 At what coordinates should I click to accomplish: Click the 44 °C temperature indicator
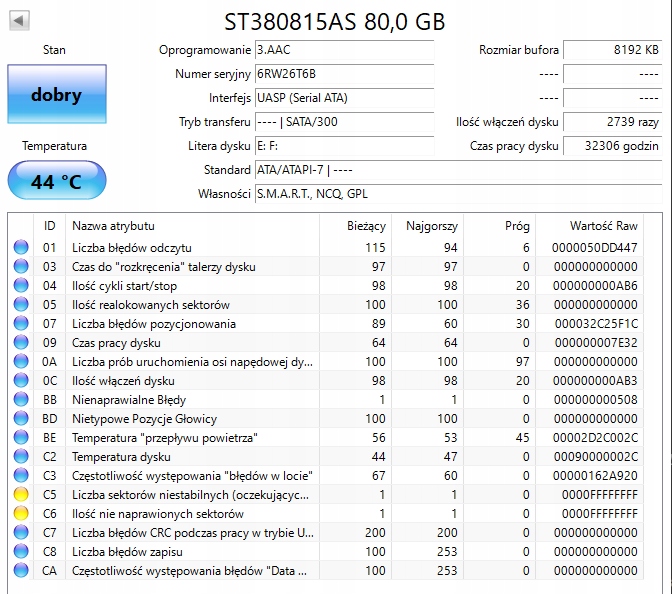56,182
